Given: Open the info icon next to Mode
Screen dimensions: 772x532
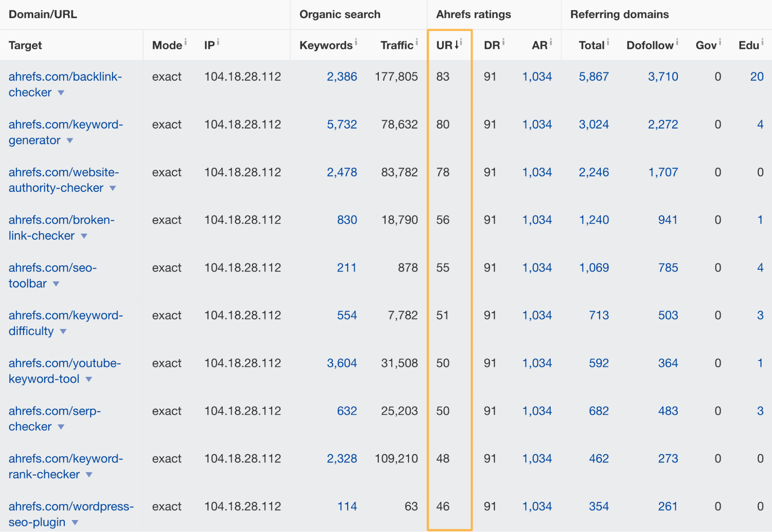Looking at the screenshot, I should [x=185, y=41].
